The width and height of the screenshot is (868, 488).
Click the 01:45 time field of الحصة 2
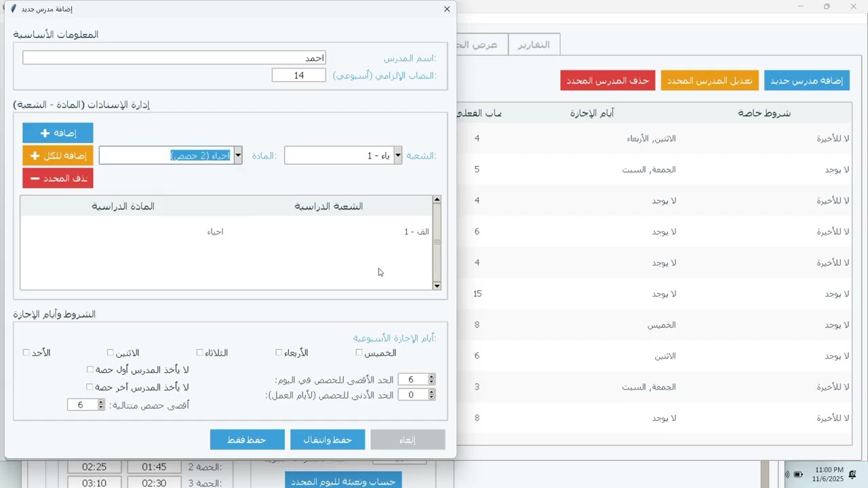click(154, 467)
